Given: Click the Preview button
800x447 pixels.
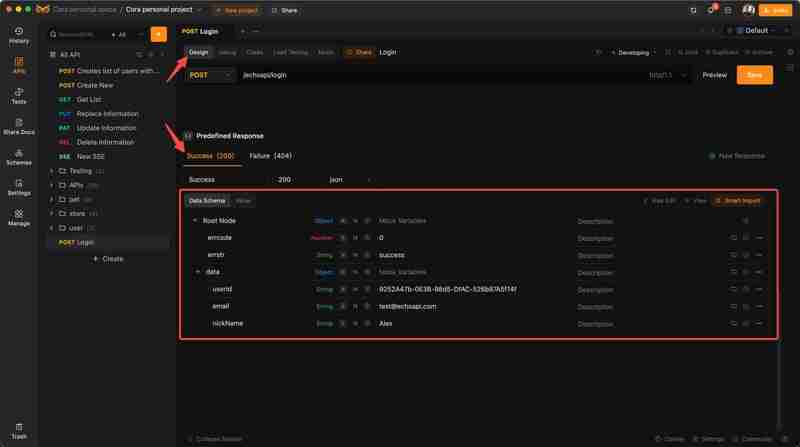Looking at the screenshot, I should [x=714, y=75].
